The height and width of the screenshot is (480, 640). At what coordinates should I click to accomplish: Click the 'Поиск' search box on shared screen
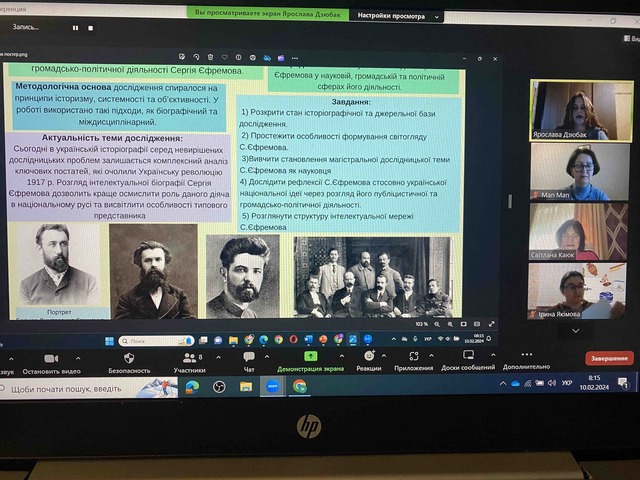pos(156,341)
